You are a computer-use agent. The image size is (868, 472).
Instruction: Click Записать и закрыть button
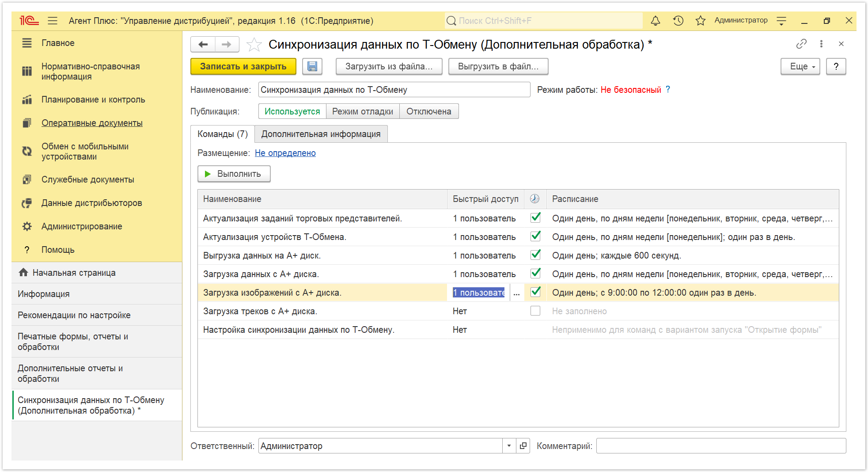tap(243, 66)
